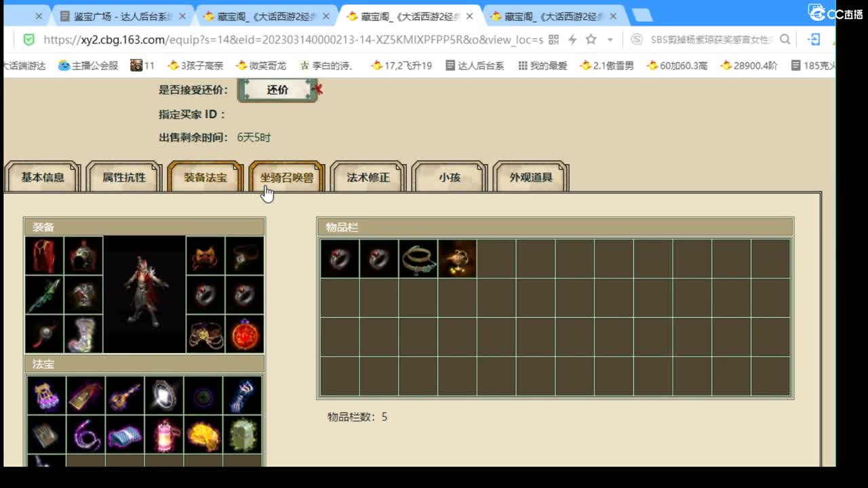Image resolution: width=868 pixels, height=488 pixels.
Task: Click the 物品栏数:5 text
Action: 357,417
